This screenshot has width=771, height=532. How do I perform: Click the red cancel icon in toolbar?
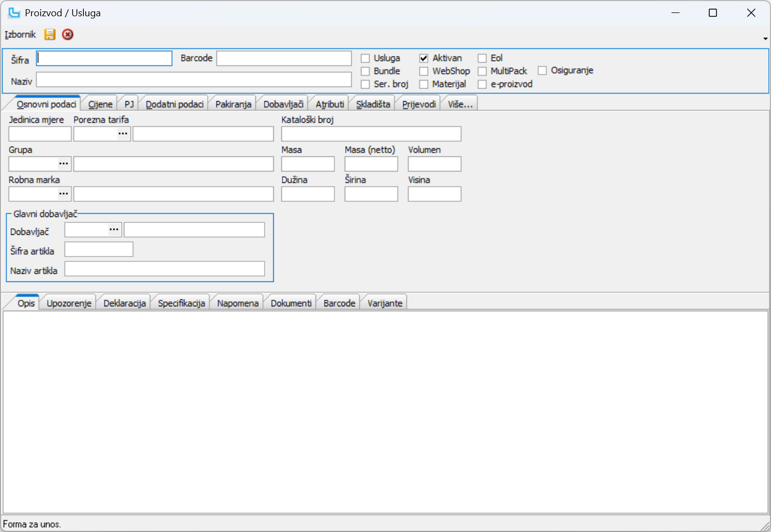(68, 35)
